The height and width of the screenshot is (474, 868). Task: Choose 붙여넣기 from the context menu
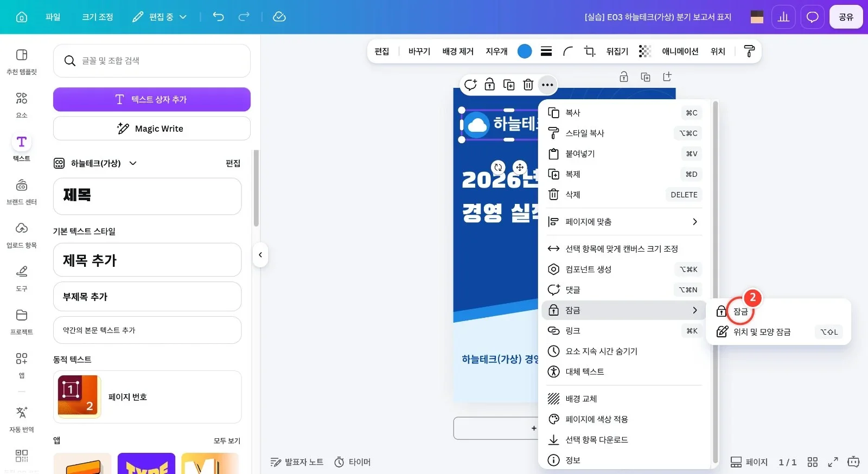623,154
